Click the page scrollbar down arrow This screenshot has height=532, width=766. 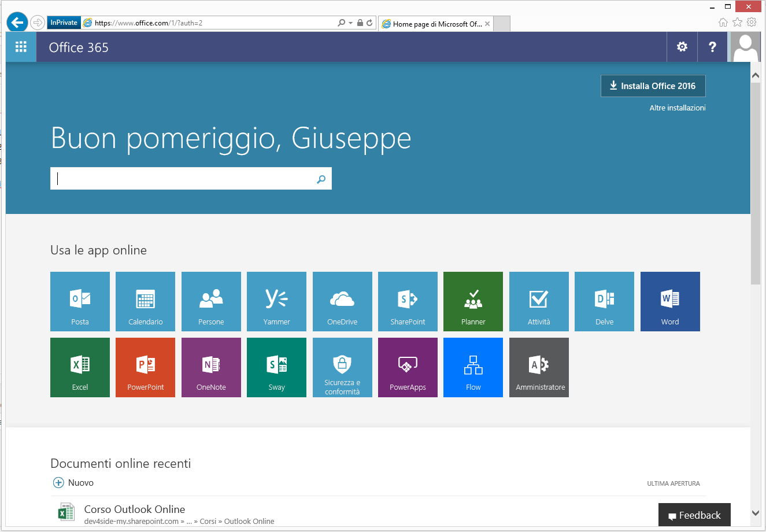click(x=756, y=512)
